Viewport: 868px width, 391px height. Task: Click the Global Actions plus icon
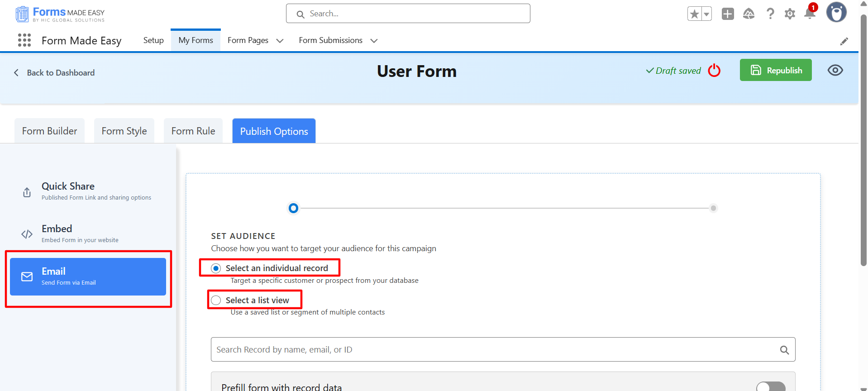728,14
